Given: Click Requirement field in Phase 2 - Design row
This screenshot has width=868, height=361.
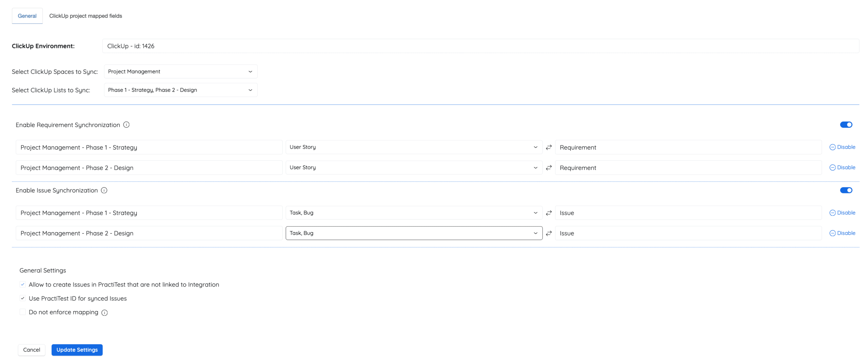Looking at the screenshot, I should coord(688,168).
